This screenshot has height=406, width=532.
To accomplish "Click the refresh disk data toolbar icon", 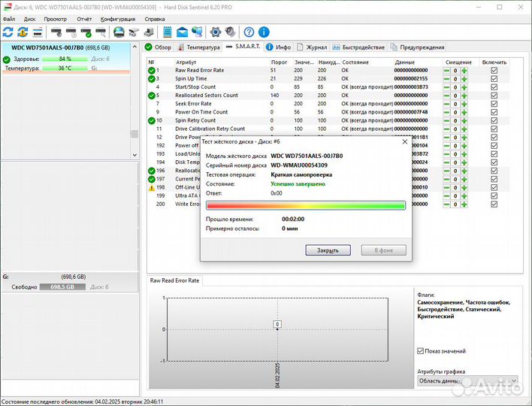I will tap(8, 32).
